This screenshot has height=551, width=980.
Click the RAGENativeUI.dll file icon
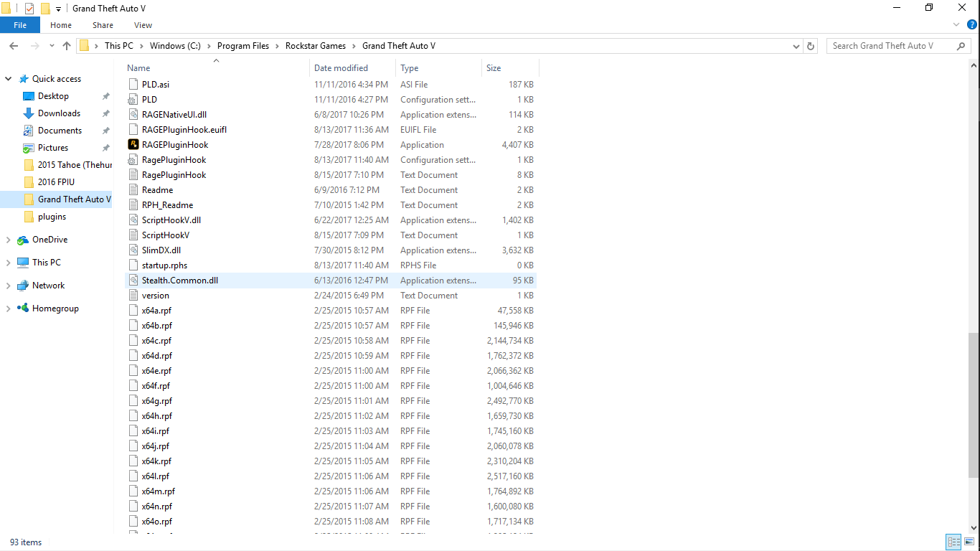133,115
